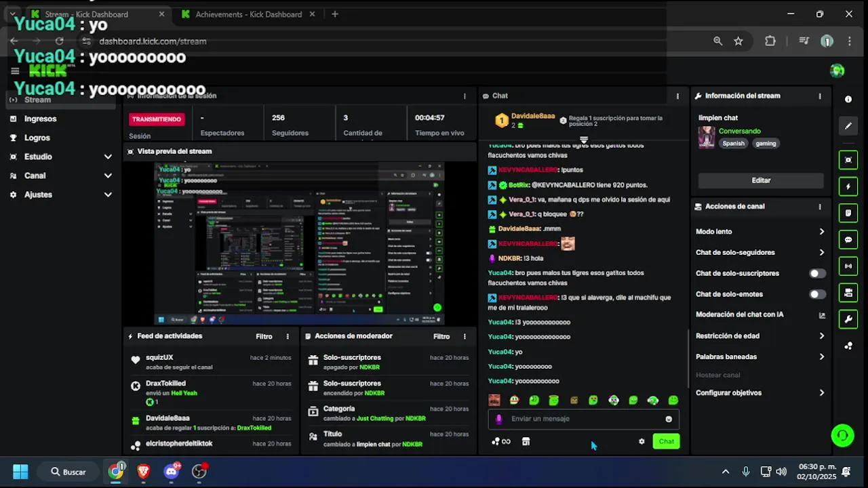
Task: Click the broadcast signal icon in right sidebar
Action: [x=848, y=266]
